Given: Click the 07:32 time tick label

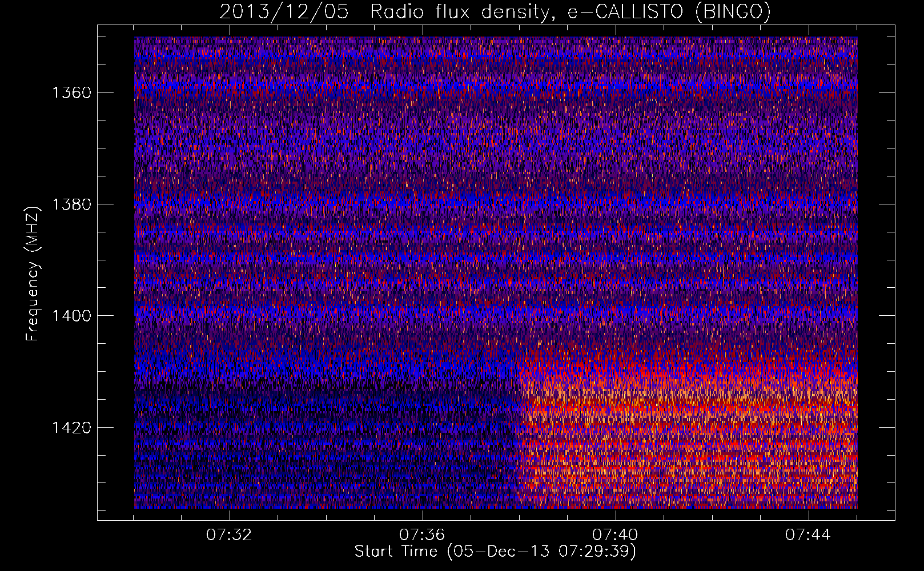Looking at the screenshot, I should pyautogui.click(x=229, y=535).
